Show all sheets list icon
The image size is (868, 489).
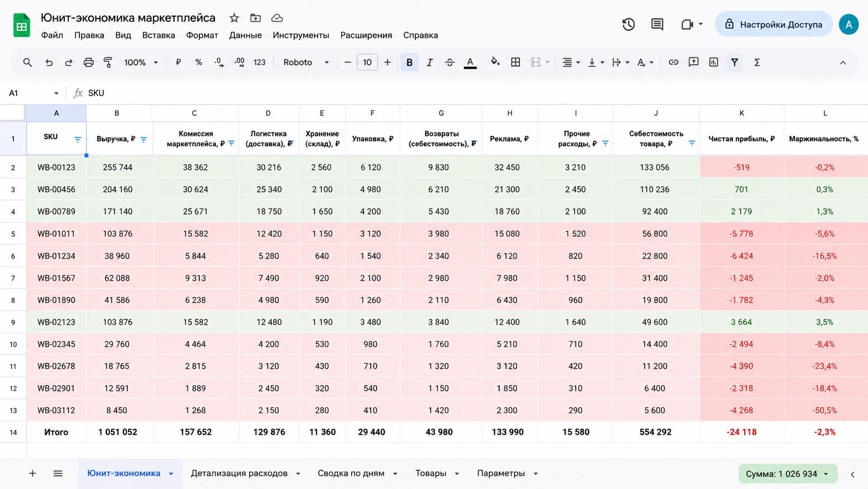point(58,473)
